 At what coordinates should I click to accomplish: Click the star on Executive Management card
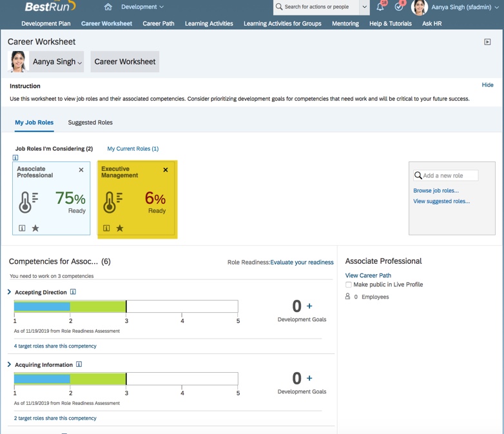point(120,228)
